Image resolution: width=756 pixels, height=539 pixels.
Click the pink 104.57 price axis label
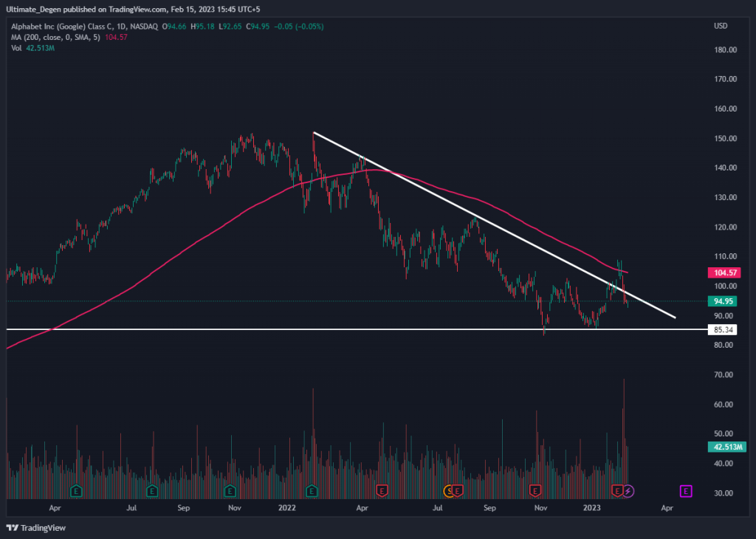726,273
